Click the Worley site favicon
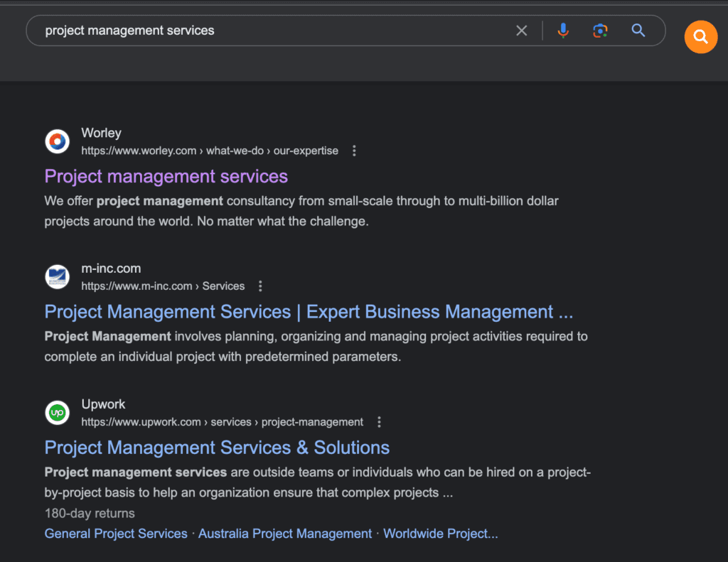Image resolution: width=728 pixels, height=562 pixels. [x=57, y=141]
